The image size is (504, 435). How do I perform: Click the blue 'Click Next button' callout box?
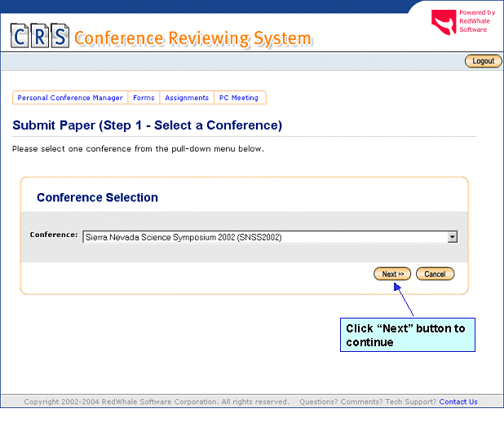(x=407, y=335)
